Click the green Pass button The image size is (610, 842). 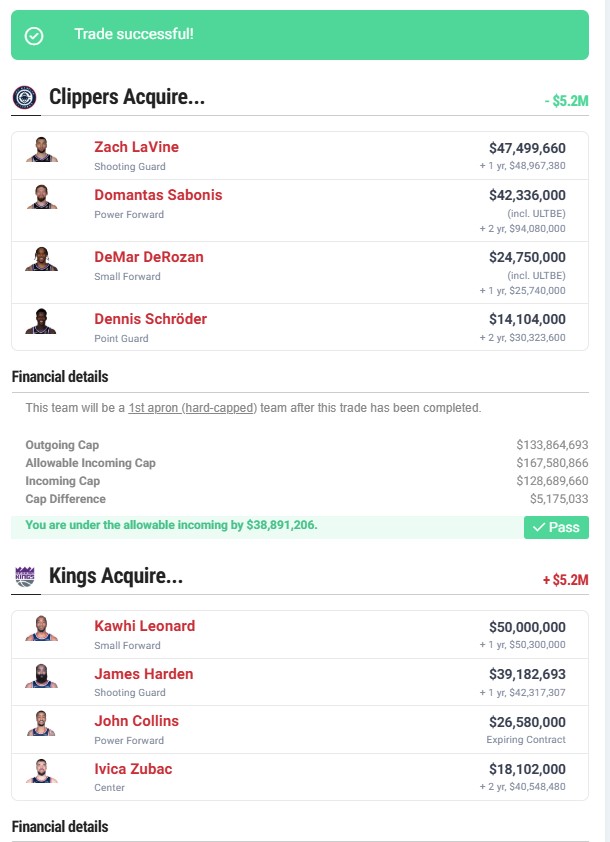pos(556,527)
